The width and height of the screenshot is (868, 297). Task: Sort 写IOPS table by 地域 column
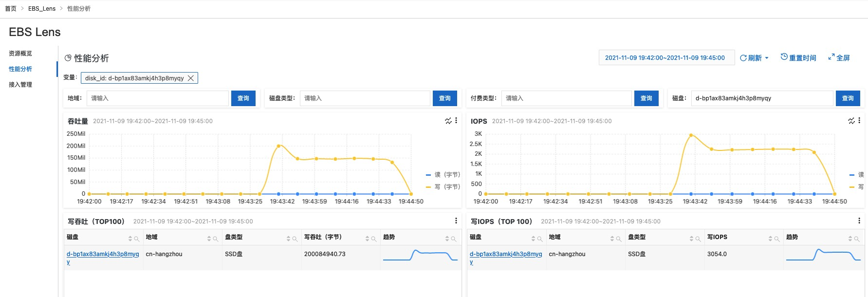point(612,238)
